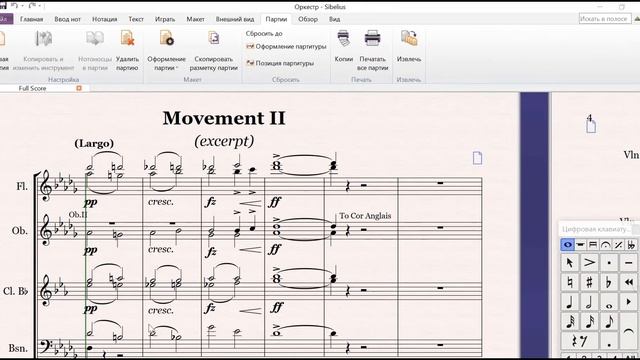Click the Redo arrow in title bar
640x360 pixels.
pos(32,6)
